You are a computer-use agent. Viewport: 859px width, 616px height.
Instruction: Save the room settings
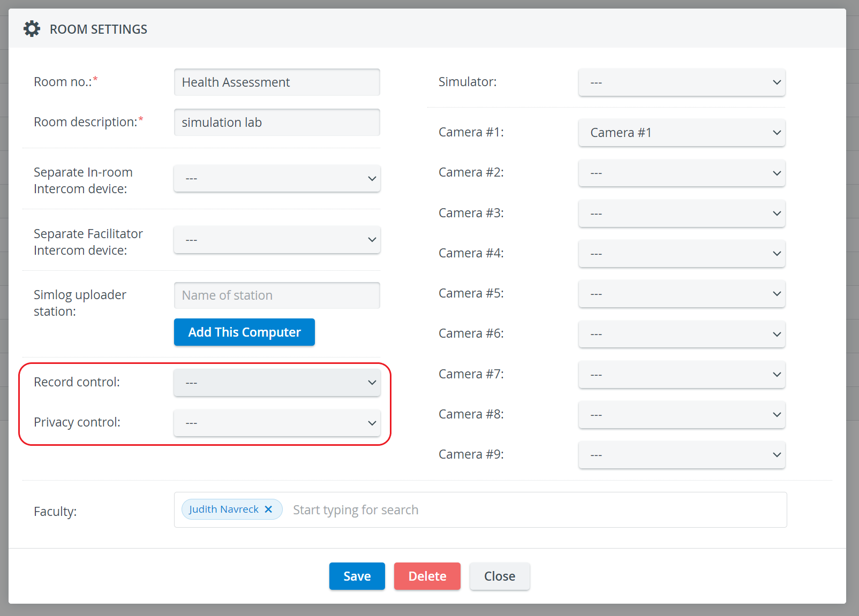[x=357, y=576]
